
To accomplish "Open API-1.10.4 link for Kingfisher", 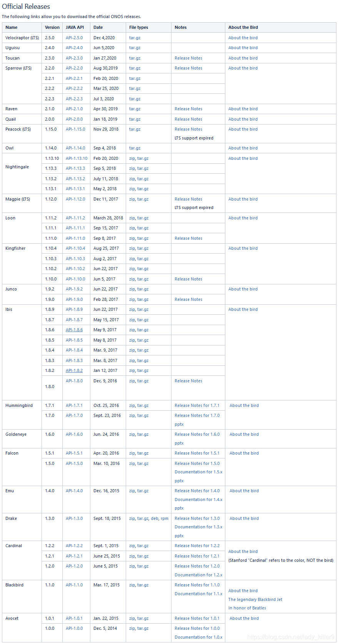I will coord(75,248).
